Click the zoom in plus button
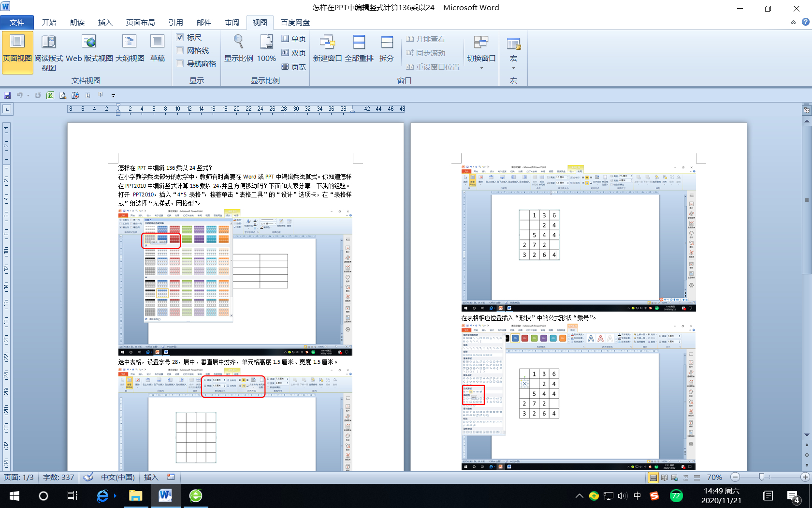Image resolution: width=812 pixels, height=508 pixels. click(x=805, y=477)
